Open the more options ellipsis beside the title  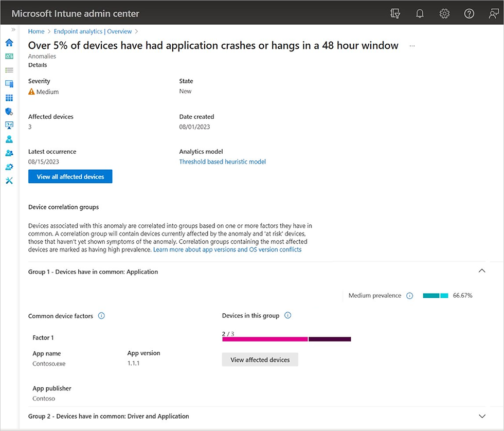(411, 46)
